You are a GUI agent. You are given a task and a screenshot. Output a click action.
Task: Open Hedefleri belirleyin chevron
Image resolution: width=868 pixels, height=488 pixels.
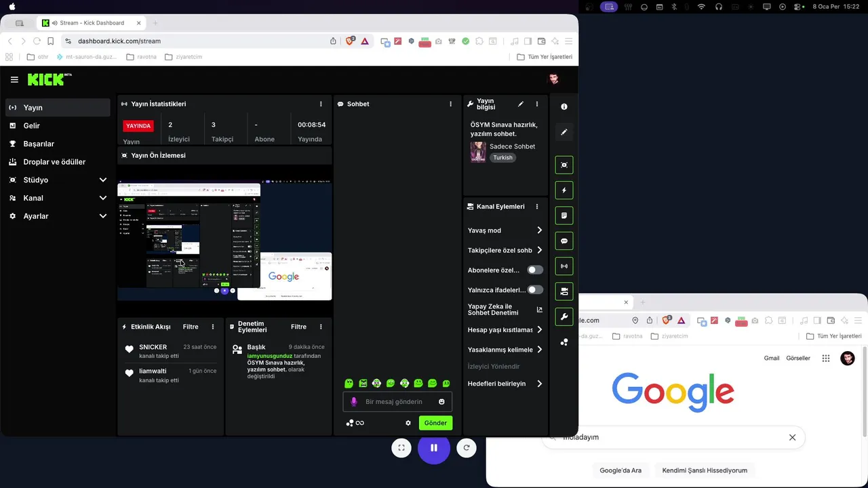(x=540, y=384)
